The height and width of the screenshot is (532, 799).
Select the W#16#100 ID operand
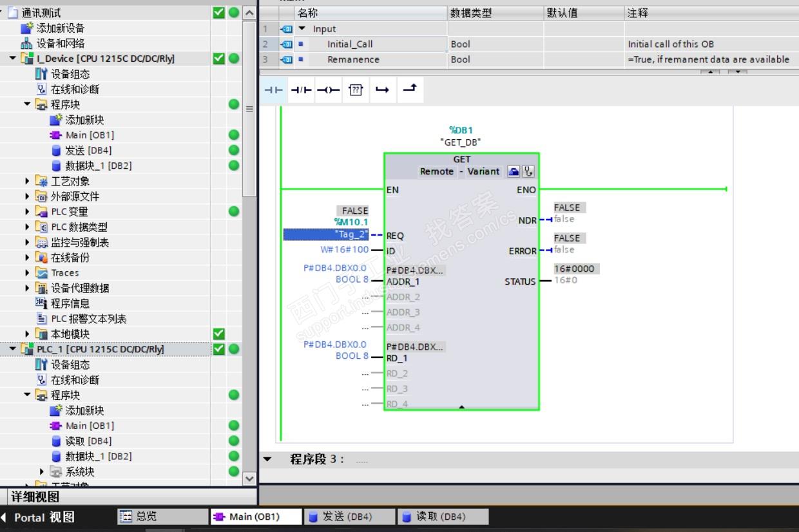[x=345, y=249]
